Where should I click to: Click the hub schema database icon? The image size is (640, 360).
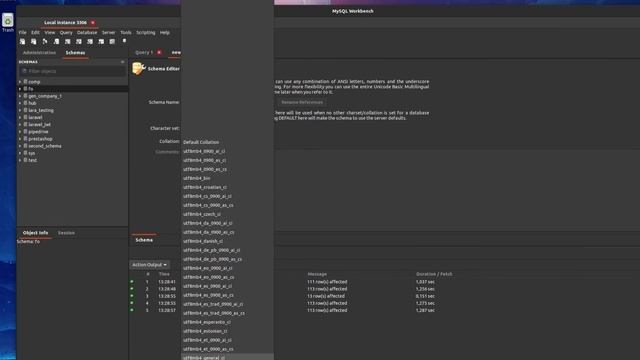(x=25, y=103)
